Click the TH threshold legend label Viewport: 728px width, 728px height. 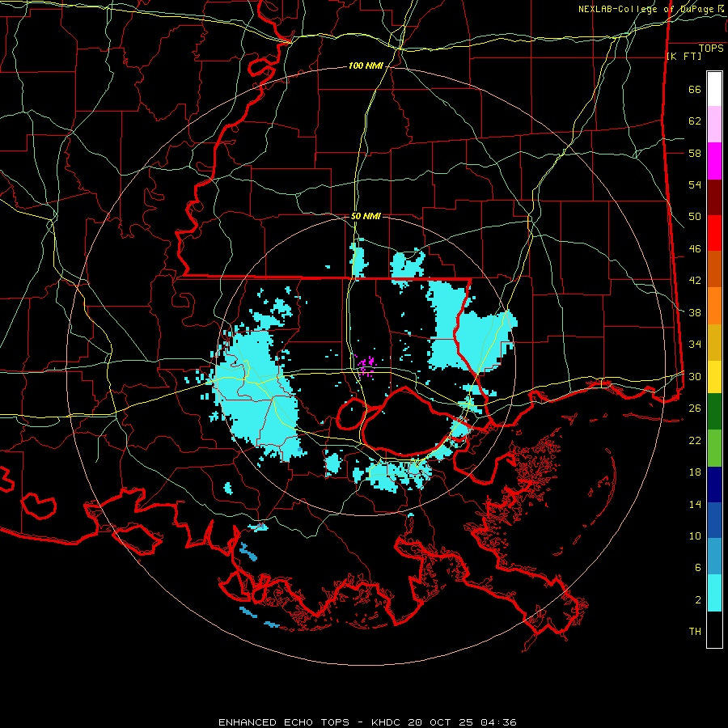click(x=695, y=632)
